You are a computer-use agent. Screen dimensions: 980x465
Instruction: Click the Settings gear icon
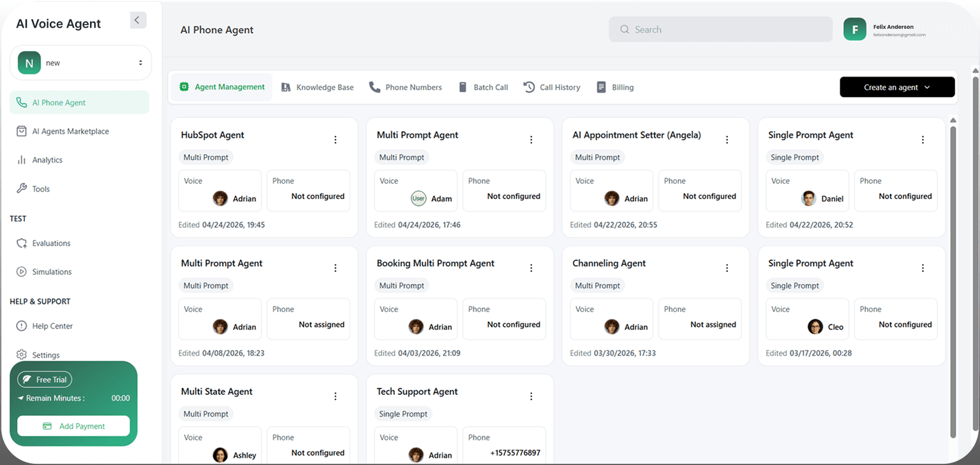point(21,355)
